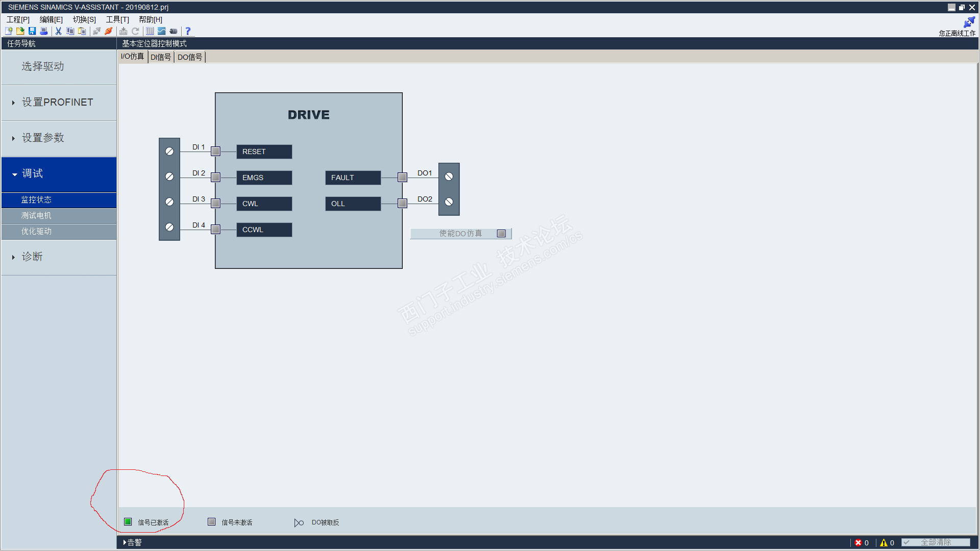Click the new project toolbar icon
The image size is (980, 551).
tap(9, 31)
